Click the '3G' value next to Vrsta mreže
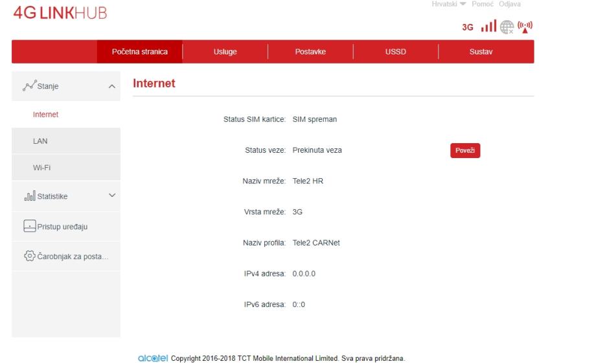 pos(297,212)
